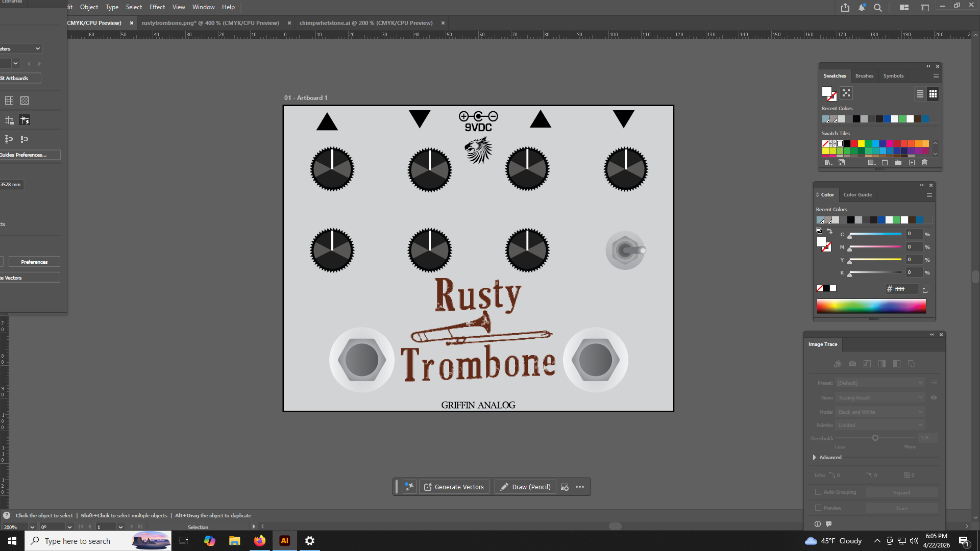Screen dimensions: 980x551
Task: Switch to the Brushes tab
Action: (x=864, y=76)
